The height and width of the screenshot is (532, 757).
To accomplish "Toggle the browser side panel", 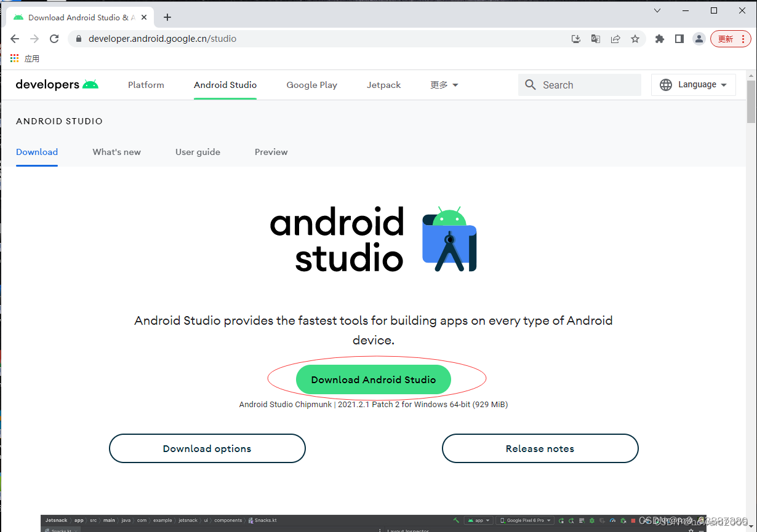I will [x=679, y=39].
